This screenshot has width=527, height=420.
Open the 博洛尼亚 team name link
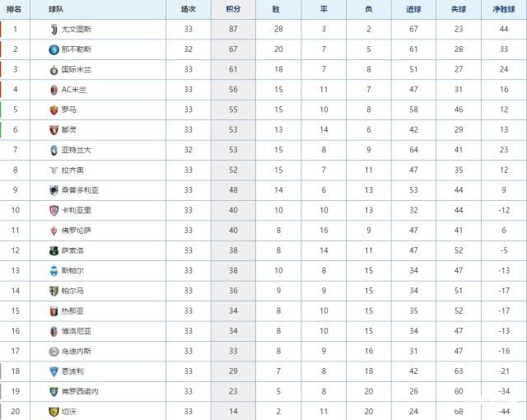77,331
